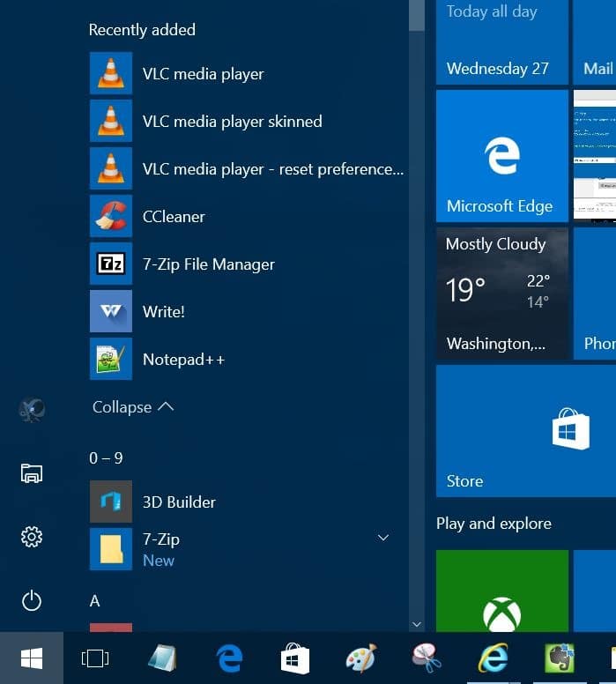The image size is (616, 684).
Task: Click VLC reset preferences cone icon
Action: 111,168
